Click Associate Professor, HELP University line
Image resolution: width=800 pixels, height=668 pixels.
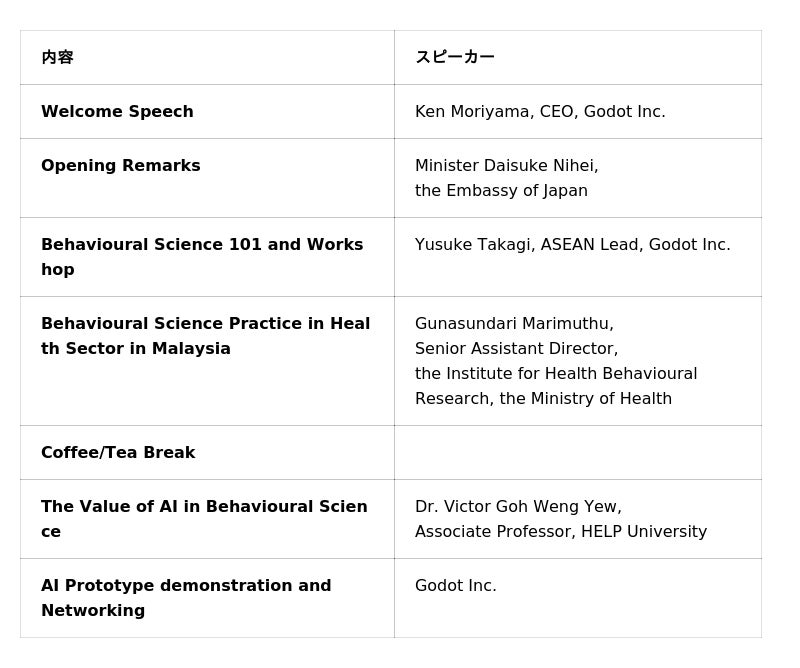coord(561,532)
